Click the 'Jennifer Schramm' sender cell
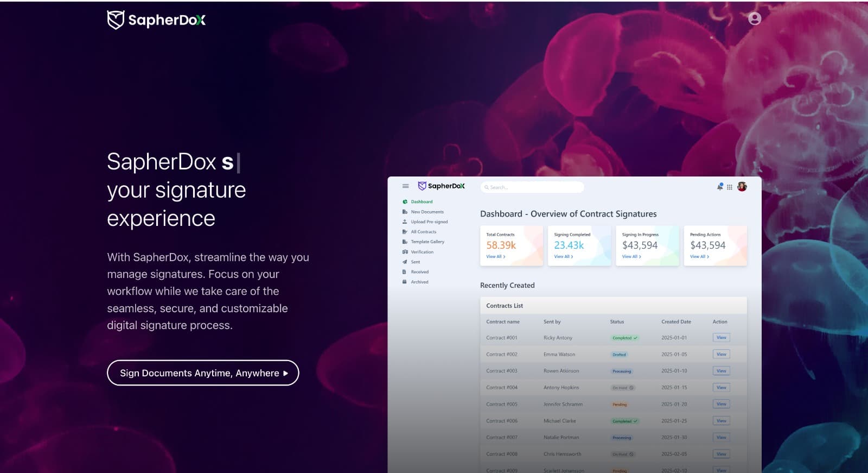868x473 pixels. click(x=563, y=405)
